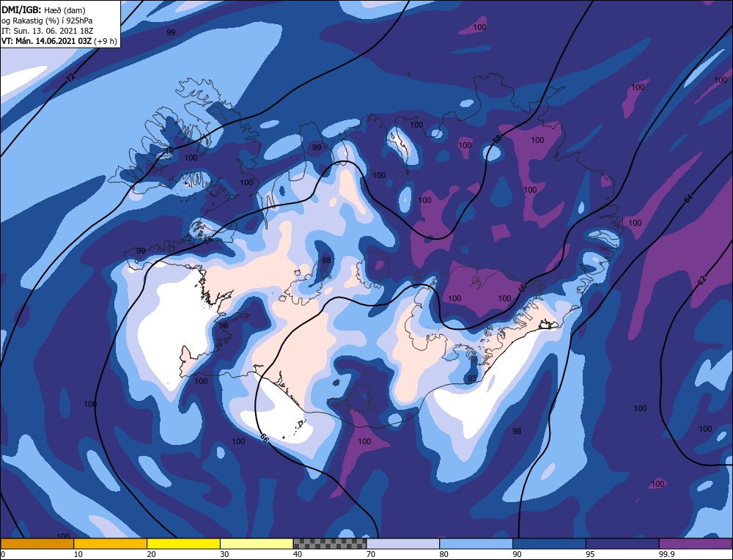The height and width of the screenshot is (560, 733).
Task: Click the '40' legend tick label
Action: pos(298,554)
